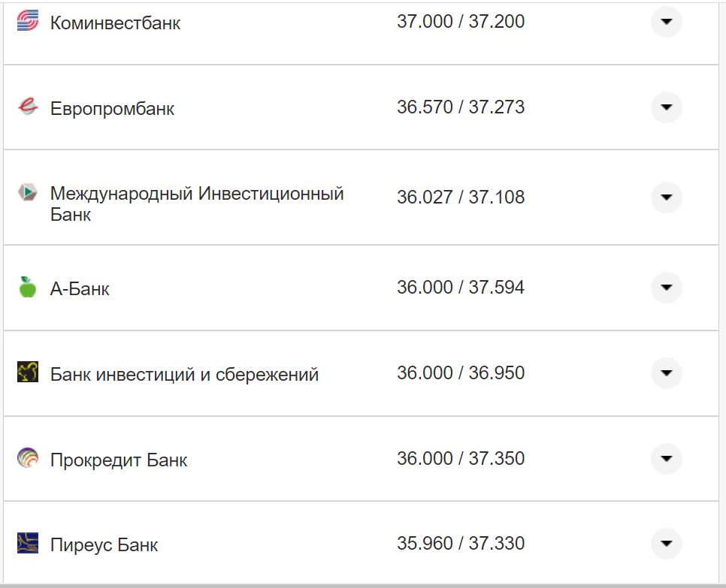
Task: Expand the Европромбанк dropdown arrow
Action: pos(666,107)
